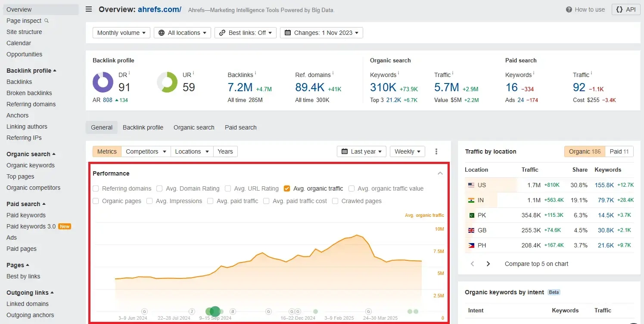Click the API button
This screenshot has width=644, height=324.
[x=625, y=9]
